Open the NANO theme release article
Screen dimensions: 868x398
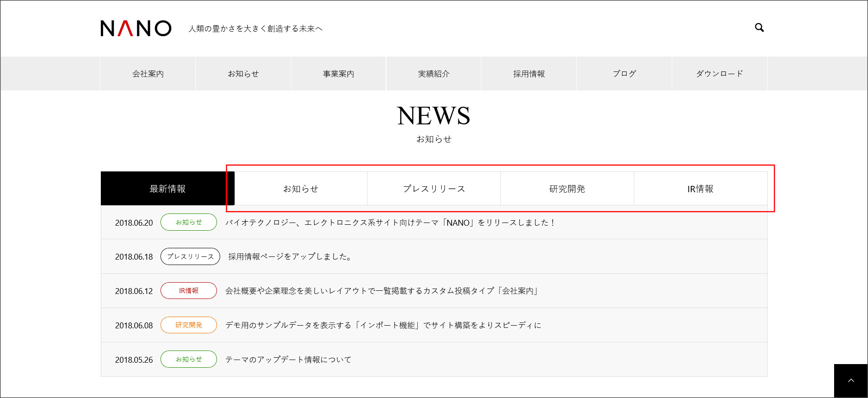[x=390, y=223]
